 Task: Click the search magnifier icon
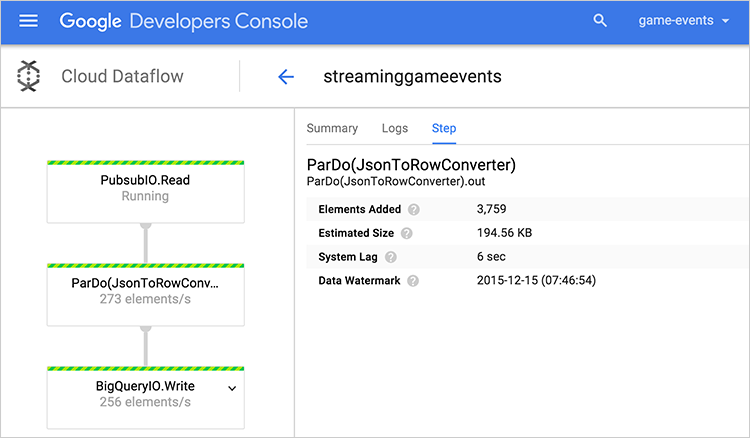click(x=600, y=21)
